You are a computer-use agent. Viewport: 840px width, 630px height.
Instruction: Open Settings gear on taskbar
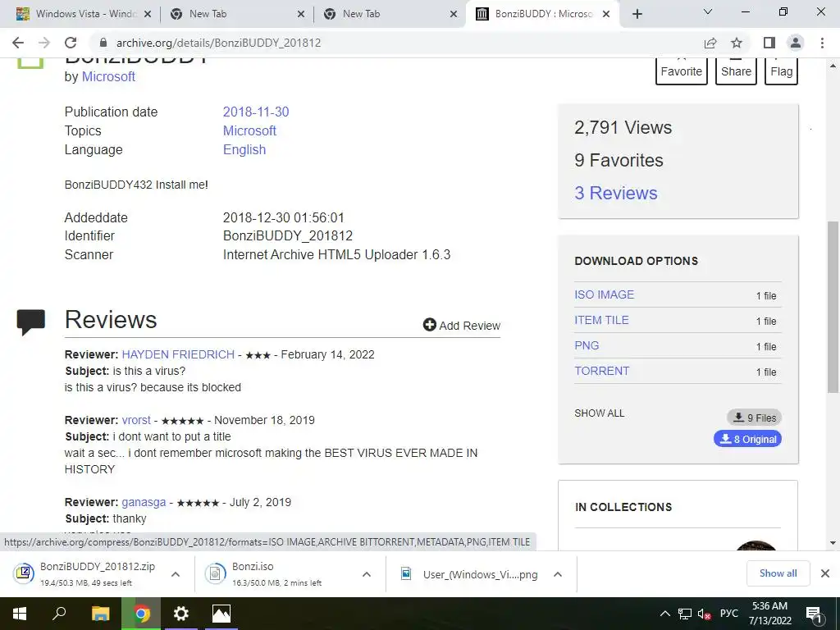(181, 614)
